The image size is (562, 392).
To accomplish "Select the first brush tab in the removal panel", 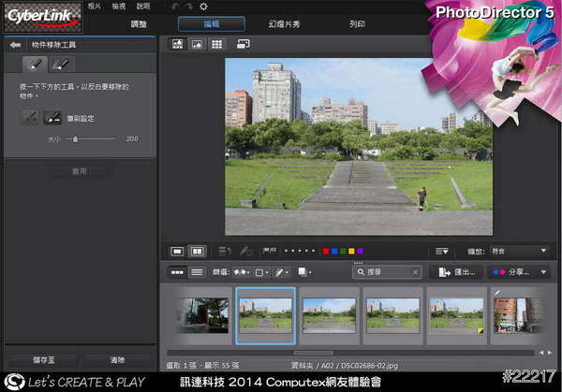I will 34,64.
